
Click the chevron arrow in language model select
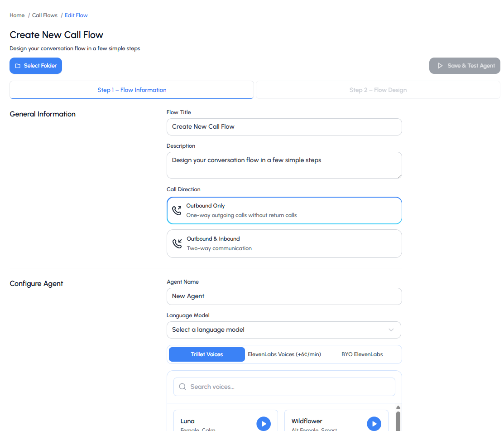391,330
